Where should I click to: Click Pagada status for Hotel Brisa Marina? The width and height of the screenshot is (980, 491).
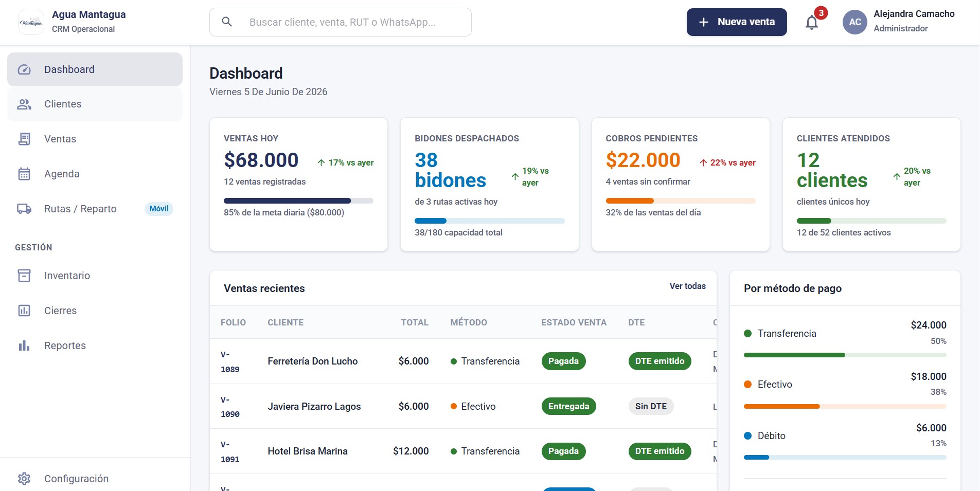click(563, 451)
